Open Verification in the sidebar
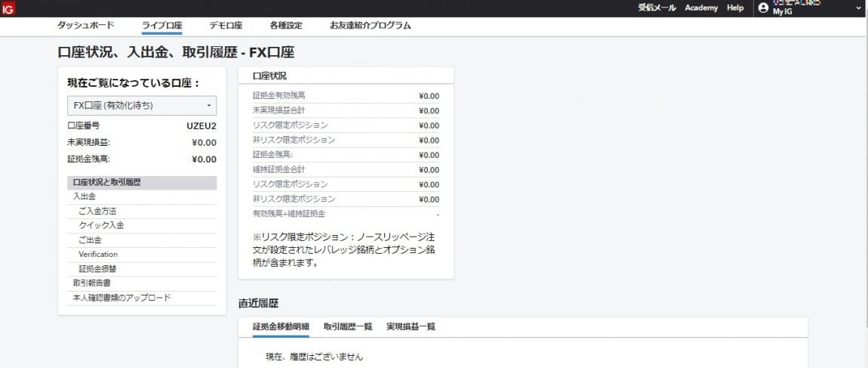 [98, 254]
